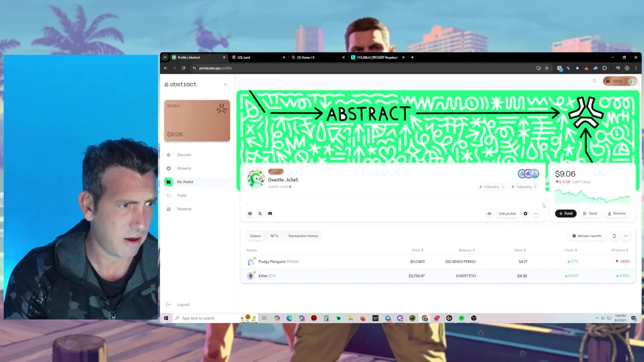Screen dimensions: 644x362
Task: Select the NFTs tab
Action: click(x=274, y=236)
